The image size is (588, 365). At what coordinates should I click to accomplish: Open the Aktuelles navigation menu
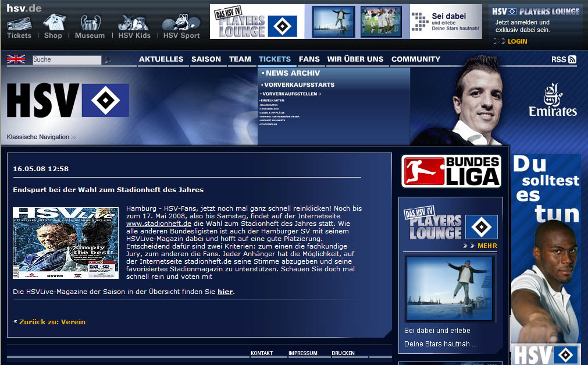[x=161, y=59]
